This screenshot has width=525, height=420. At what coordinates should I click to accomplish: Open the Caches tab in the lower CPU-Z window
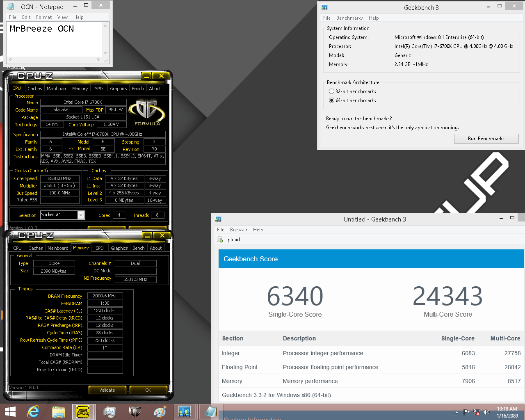point(35,248)
